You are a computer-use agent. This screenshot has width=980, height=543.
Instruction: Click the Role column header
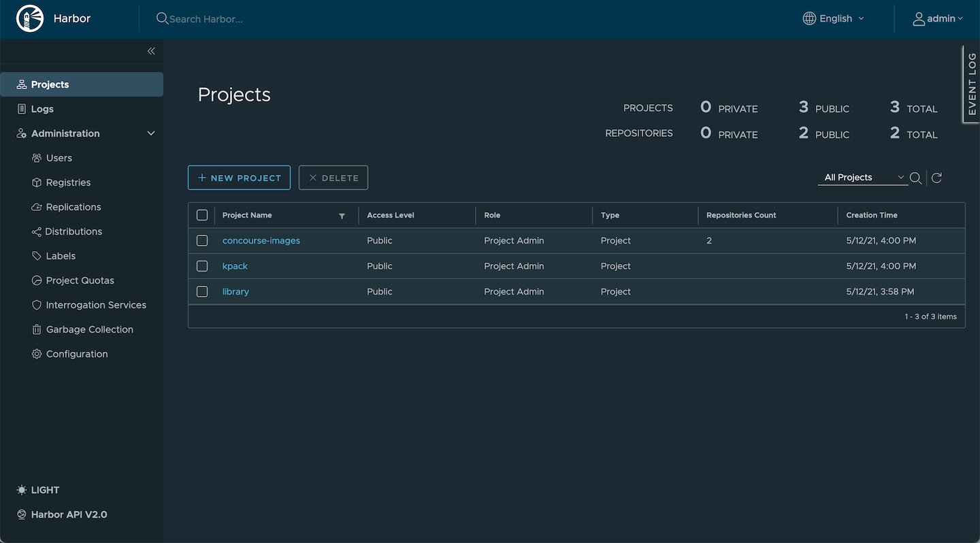[492, 215]
